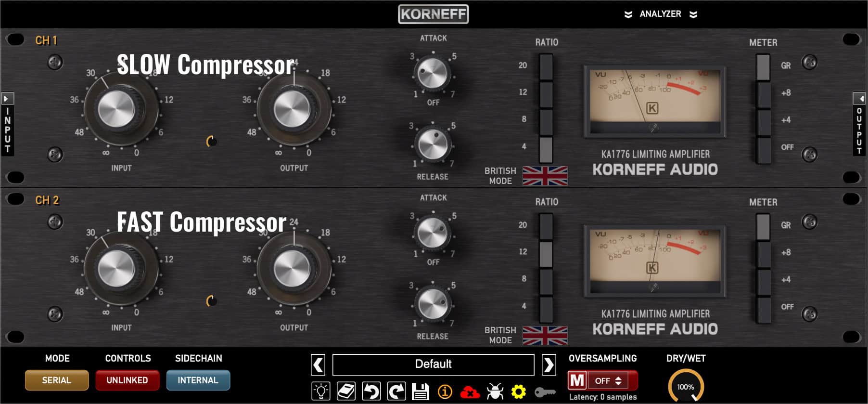This screenshot has height=404, width=868.
Task: Click the CH 1 label
Action: 46,40
